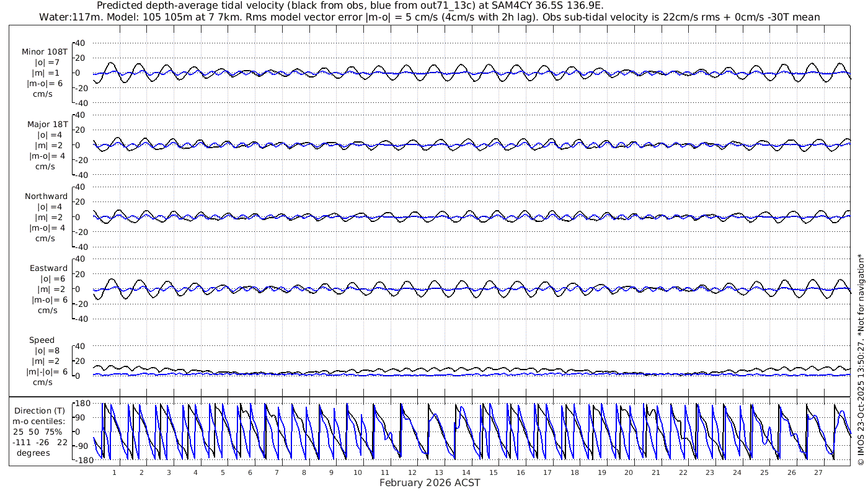The width and height of the screenshot is (868, 496).
Task: Click day tick label '25' on date axis
Action: point(764,472)
